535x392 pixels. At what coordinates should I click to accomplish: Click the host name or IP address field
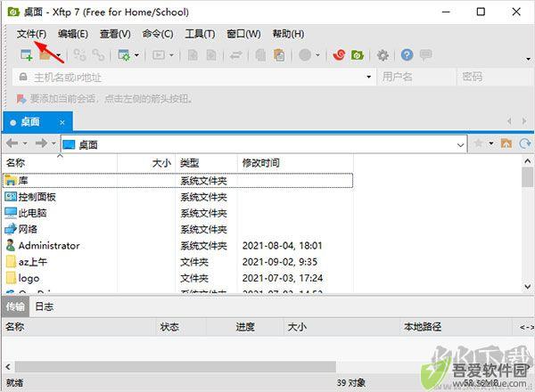click(194, 77)
